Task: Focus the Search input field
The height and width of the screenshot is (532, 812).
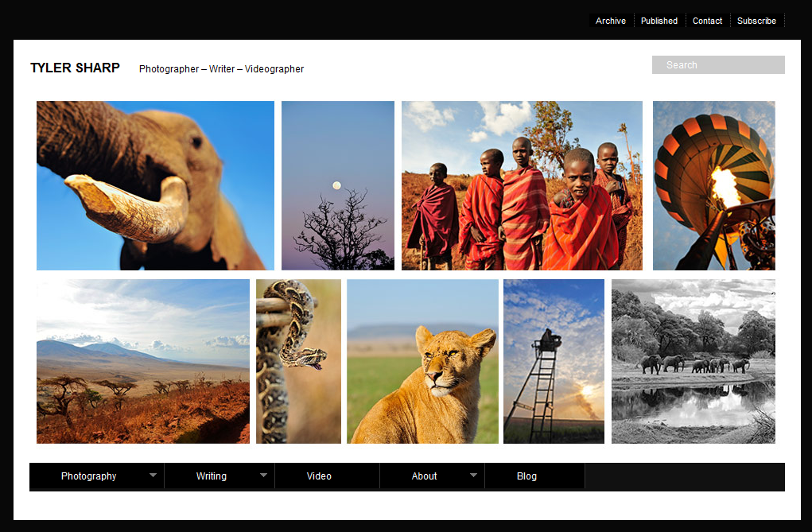Action: [718, 64]
